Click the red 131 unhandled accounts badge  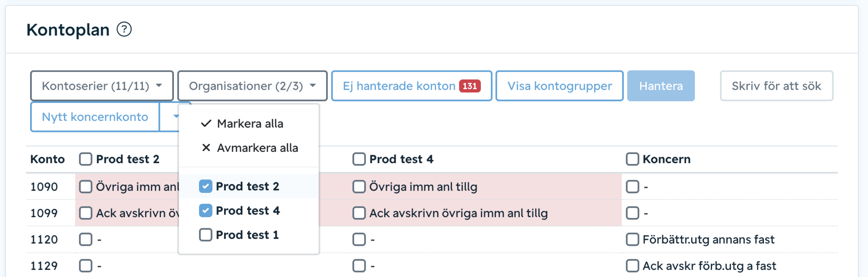tap(469, 86)
